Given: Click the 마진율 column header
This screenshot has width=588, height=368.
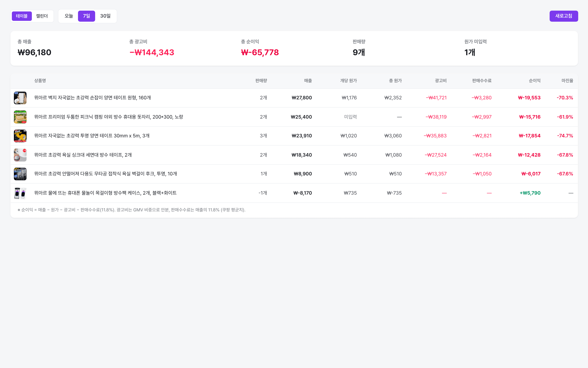Looking at the screenshot, I should coord(567,81).
